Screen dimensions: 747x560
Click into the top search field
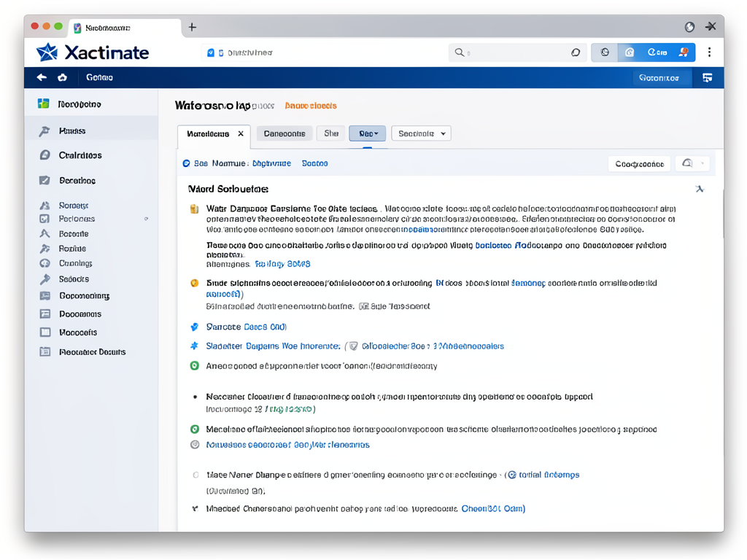point(511,52)
